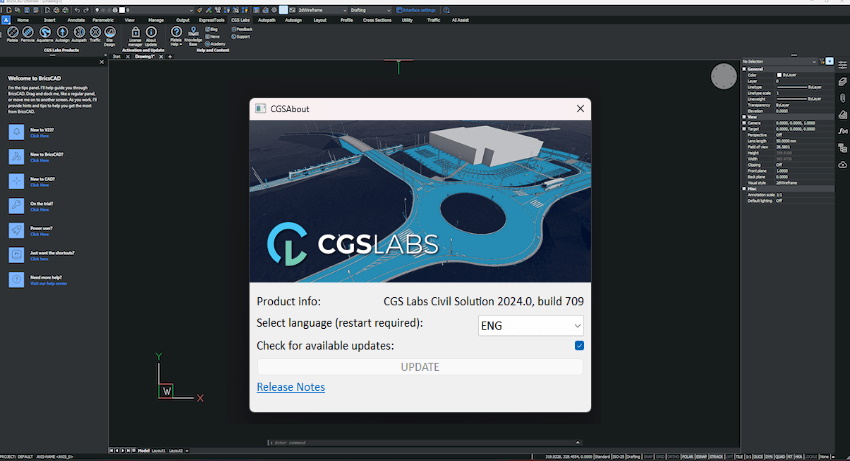850x461 pixels.
Task: Open the Plateia product icon
Action: coord(12,34)
